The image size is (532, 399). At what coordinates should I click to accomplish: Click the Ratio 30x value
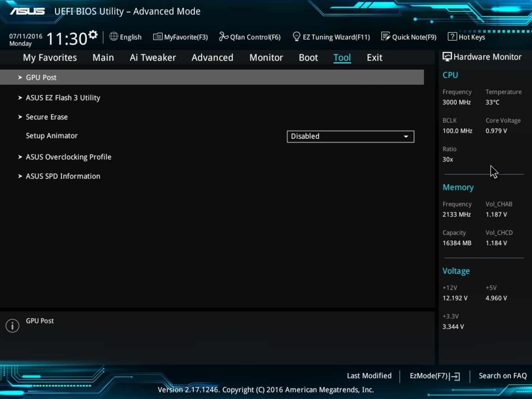pos(448,159)
